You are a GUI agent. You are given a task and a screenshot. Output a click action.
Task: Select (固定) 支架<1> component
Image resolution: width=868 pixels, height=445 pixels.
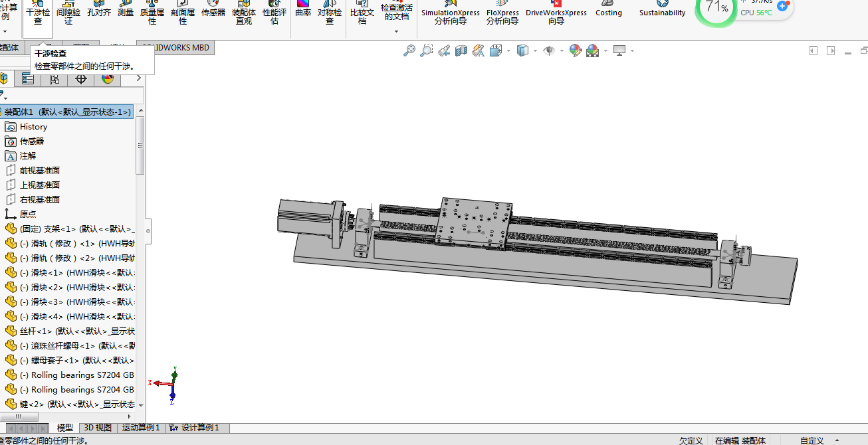point(69,229)
